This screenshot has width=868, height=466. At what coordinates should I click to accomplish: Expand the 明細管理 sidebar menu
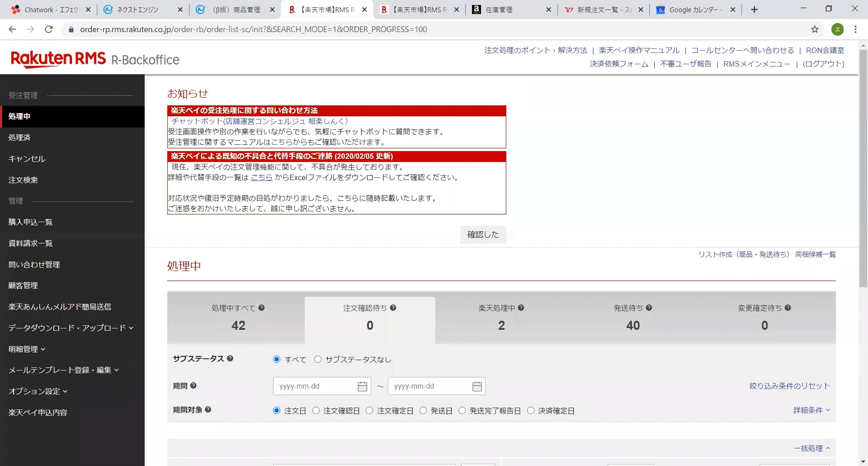(27, 349)
